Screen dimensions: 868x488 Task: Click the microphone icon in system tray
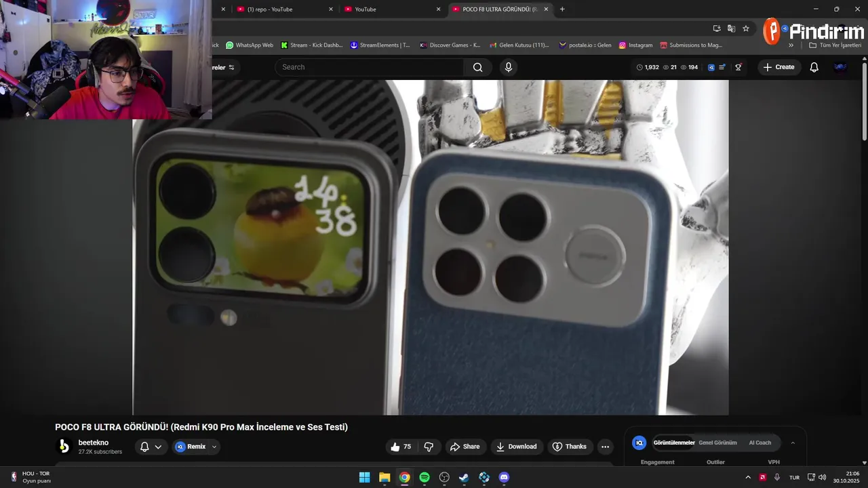777,477
